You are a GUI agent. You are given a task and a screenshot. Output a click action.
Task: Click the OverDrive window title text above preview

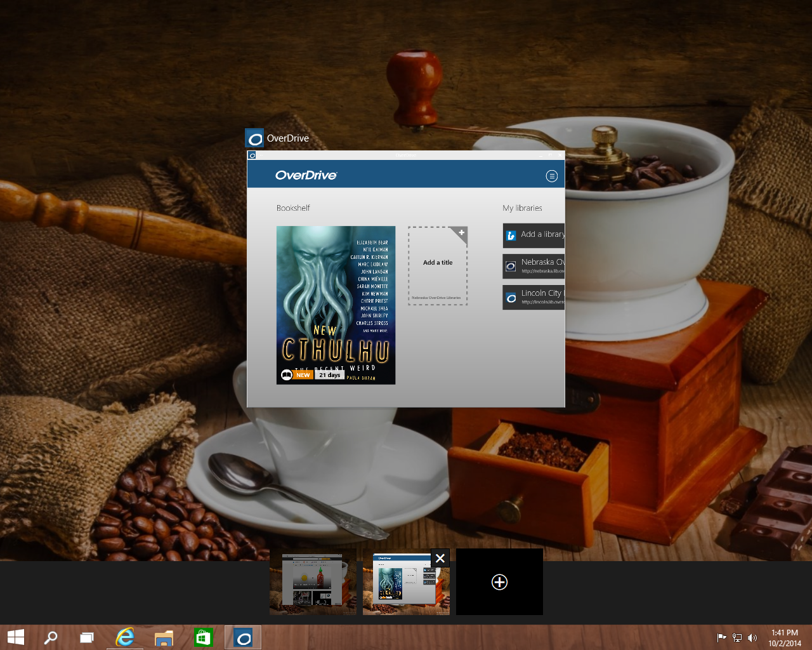[288, 138]
